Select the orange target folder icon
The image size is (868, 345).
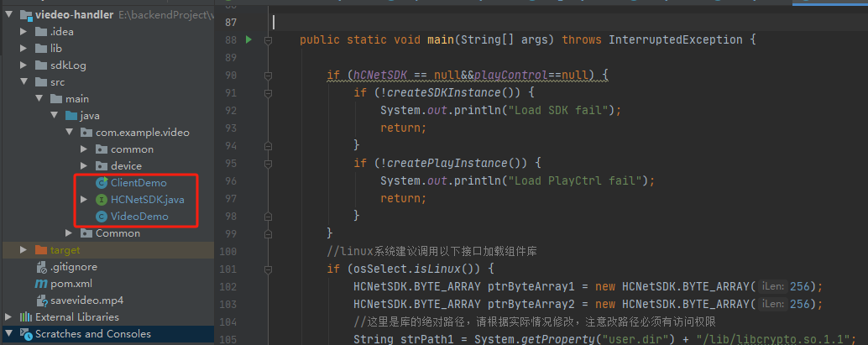(x=41, y=250)
